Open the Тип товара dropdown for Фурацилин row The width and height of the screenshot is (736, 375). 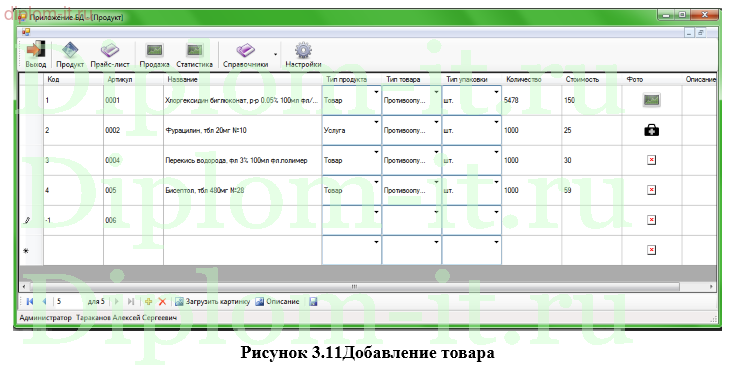pyautogui.click(x=436, y=122)
